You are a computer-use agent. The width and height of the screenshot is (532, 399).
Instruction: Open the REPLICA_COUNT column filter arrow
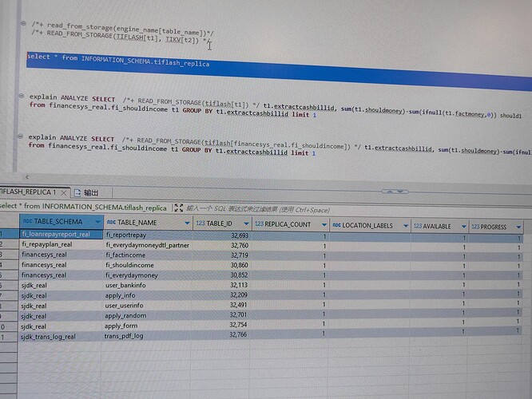point(324,226)
